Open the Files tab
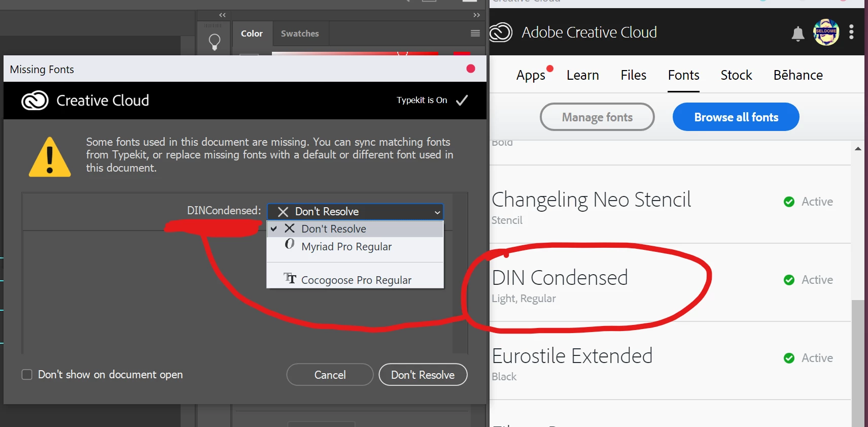This screenshot has width=868, height=427. coord(633,75)
